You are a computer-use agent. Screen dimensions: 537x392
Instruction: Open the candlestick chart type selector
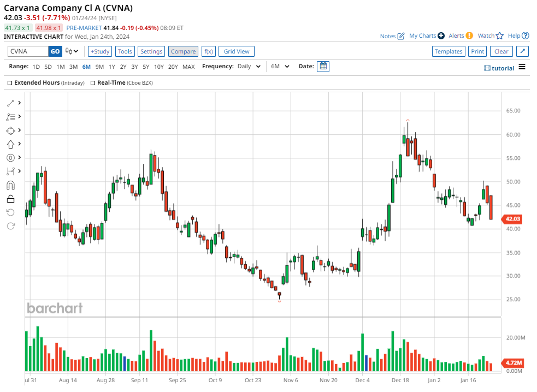point(72,51)
